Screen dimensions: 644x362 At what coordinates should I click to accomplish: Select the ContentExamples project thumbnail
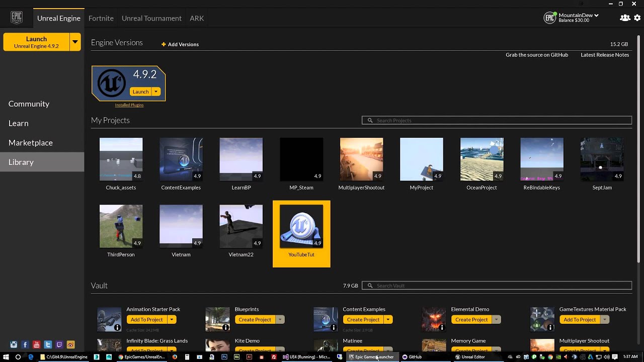tap(181, 159)
